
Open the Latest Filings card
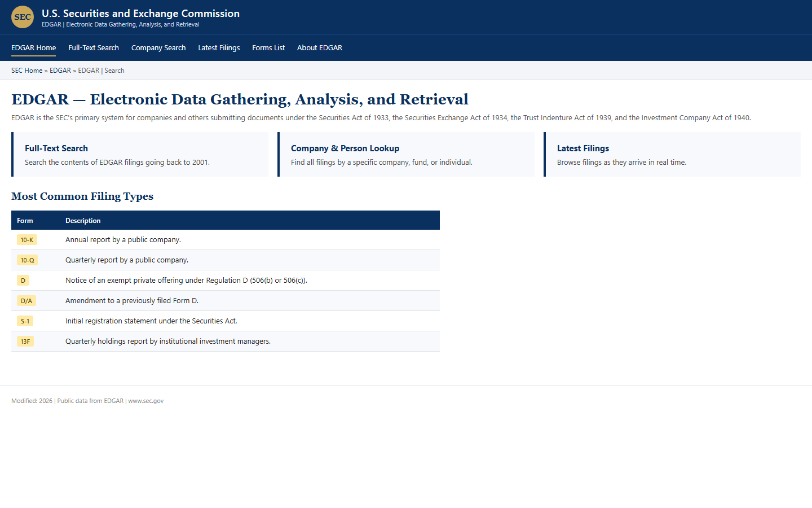[672, 155]
